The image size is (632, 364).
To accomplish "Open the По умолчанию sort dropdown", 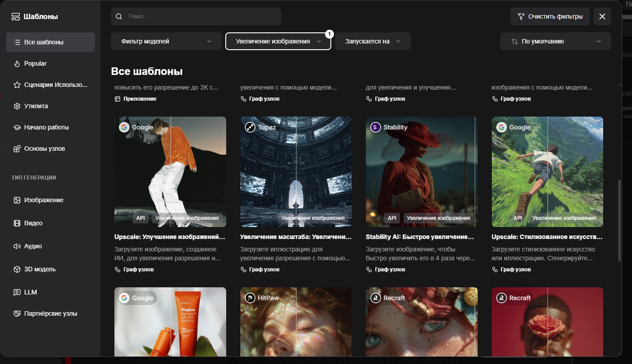I will pos(555,41).
